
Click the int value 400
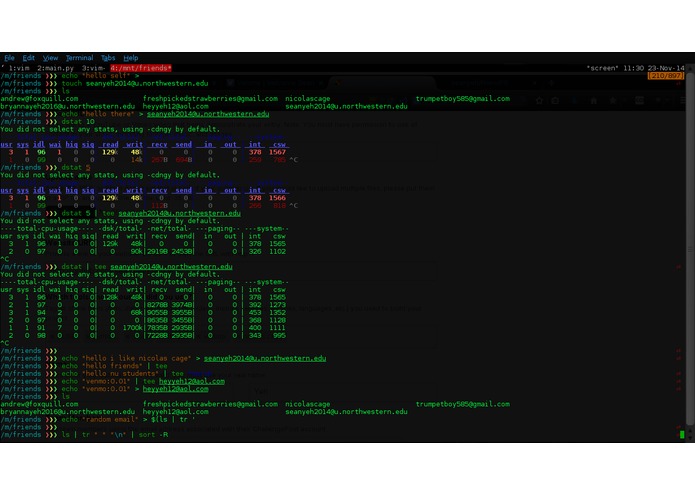[x=255, y=328]
